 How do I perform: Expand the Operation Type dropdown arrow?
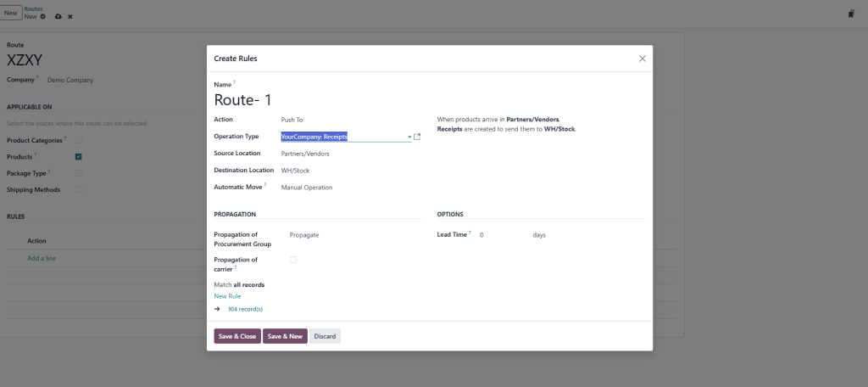point(409,137)
